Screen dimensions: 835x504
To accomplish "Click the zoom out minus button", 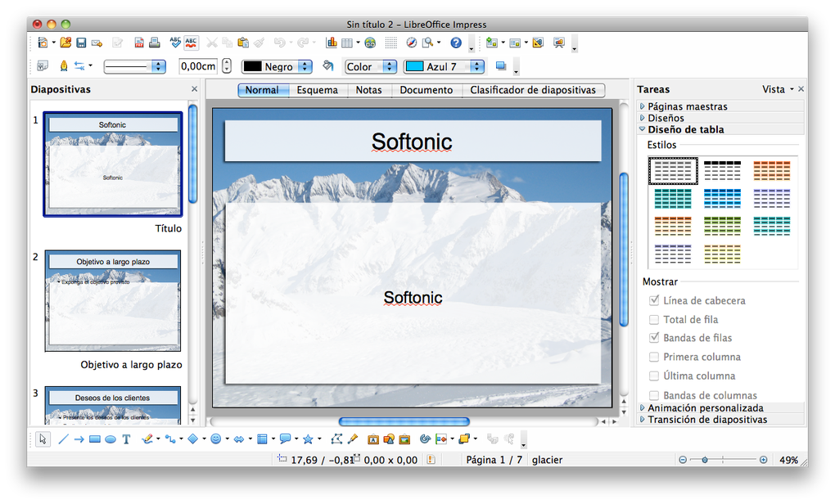I will click(683, 460).
